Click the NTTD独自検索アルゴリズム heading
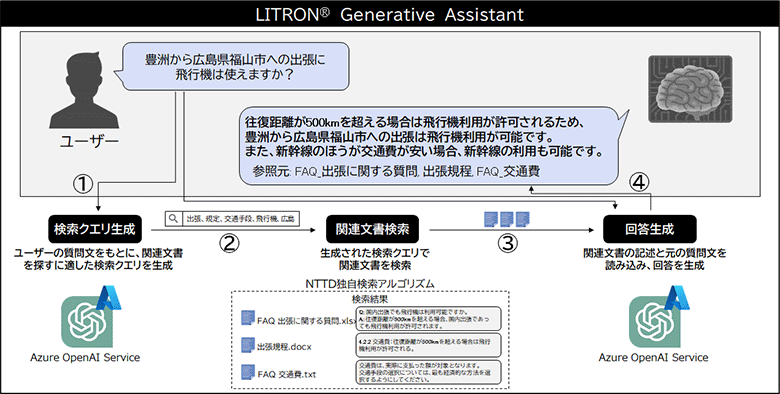Screen dimensions: 780x394 (x=370, y=284)
